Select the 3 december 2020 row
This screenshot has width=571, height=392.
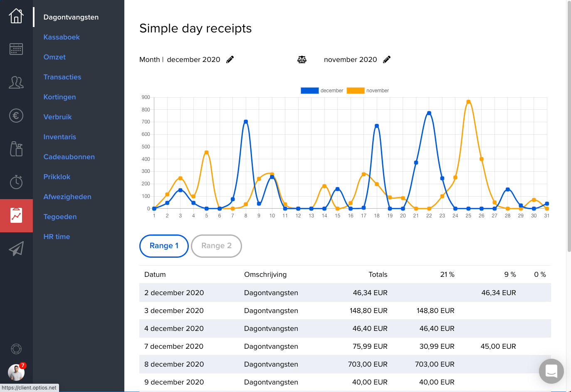pyautogui.click(x=345, y=311)
